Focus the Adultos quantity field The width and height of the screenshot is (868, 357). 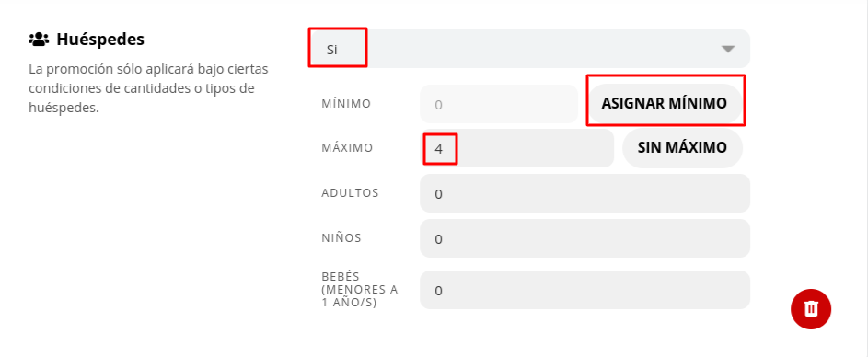coord(584,193)
